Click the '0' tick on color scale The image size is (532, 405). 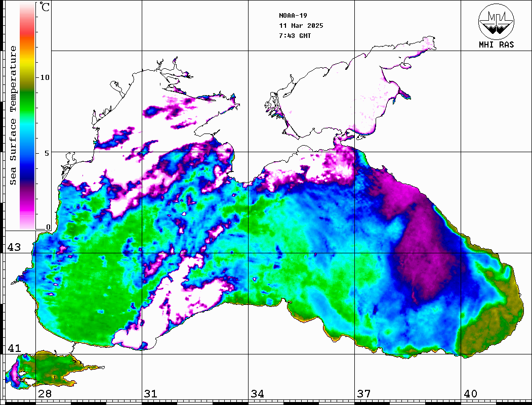[x=48, y=227]
